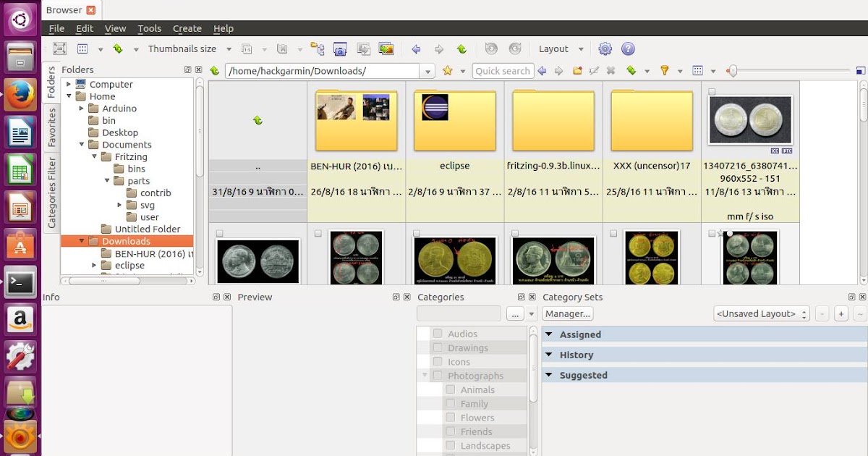Check the Family category checkbox
The width and height of the screenshot is (868, 456).
(x=451, y=403)
